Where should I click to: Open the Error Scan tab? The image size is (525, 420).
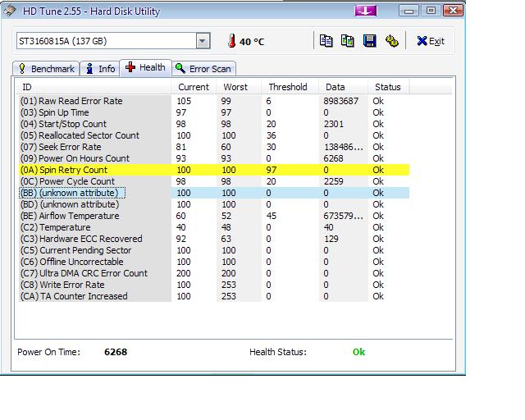203,69
